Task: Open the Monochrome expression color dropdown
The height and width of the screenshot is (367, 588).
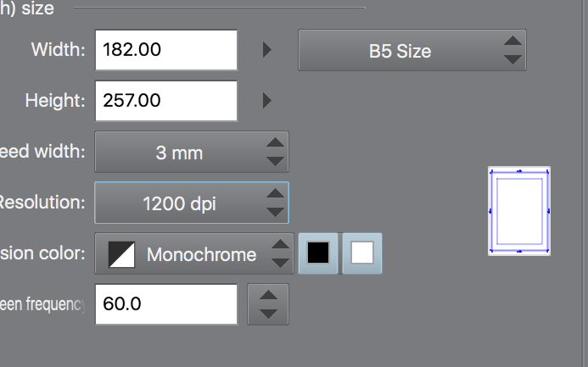Action: click(x=193, y=254)
